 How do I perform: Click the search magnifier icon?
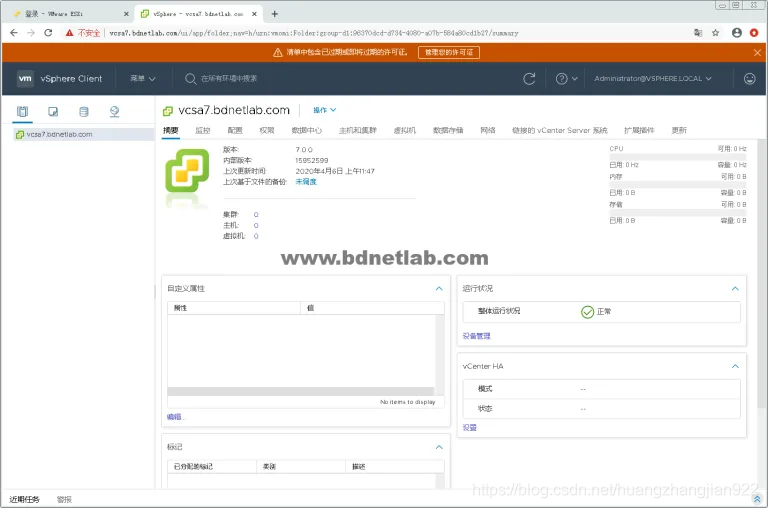[x=190, y=78]
